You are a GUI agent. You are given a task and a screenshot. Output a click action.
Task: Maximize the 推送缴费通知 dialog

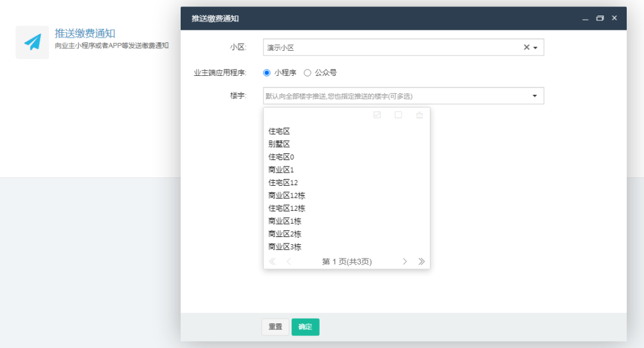coord(600,19)
